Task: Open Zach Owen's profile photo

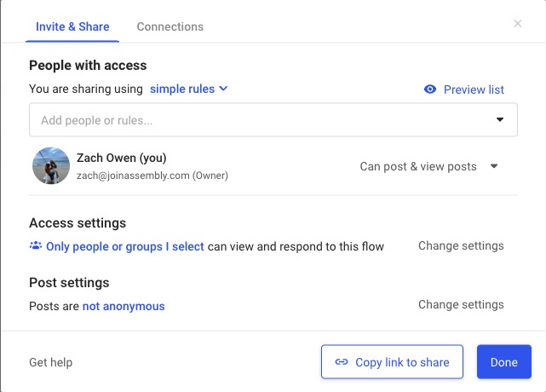Action: 51,166
